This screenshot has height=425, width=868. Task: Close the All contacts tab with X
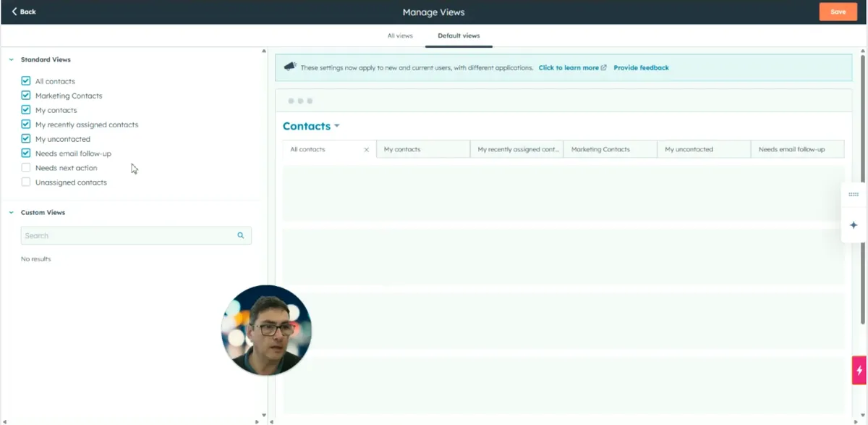coord(366,150)
